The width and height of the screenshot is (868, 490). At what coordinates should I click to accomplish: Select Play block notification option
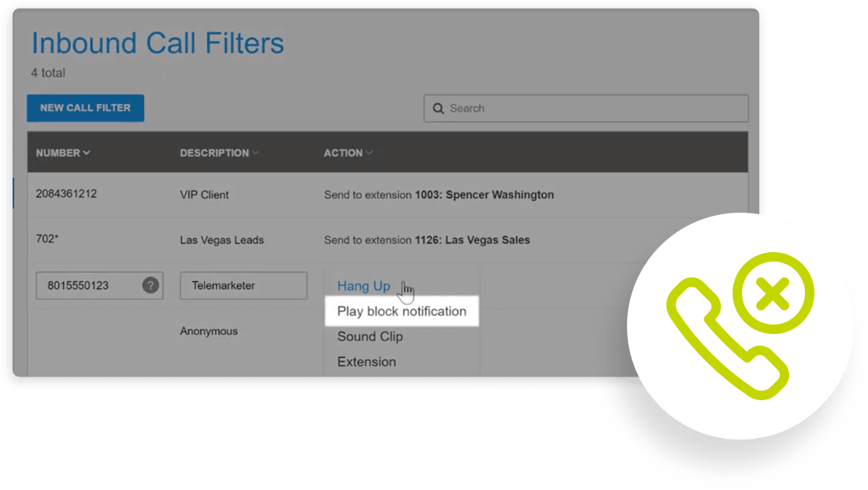pos(402,311)
